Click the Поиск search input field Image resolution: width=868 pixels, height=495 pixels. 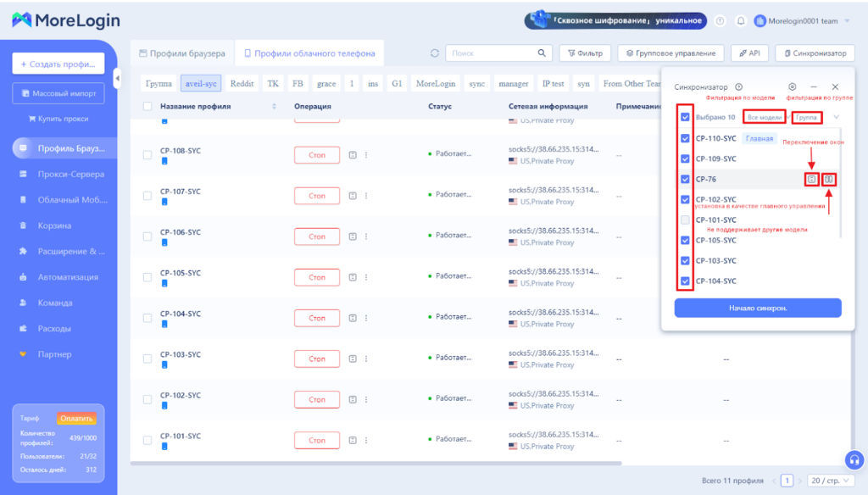(492, 53)
